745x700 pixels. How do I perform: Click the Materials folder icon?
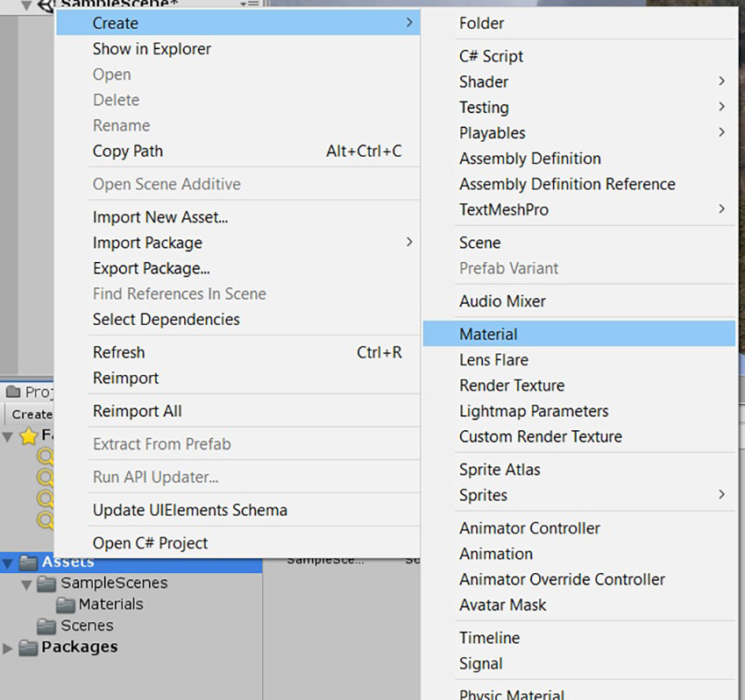[x=65, y=605]
